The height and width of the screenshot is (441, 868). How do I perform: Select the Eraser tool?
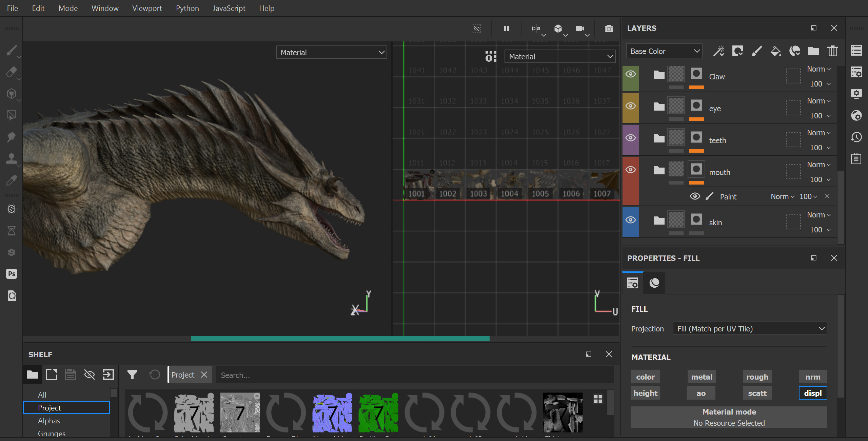coord(11,72)
